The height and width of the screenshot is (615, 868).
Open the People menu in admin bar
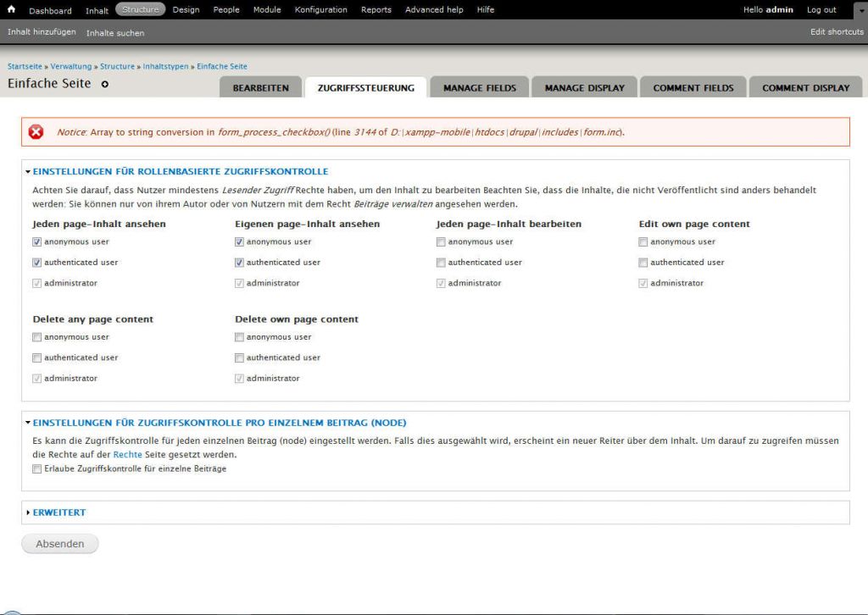(x=225, y=10)
